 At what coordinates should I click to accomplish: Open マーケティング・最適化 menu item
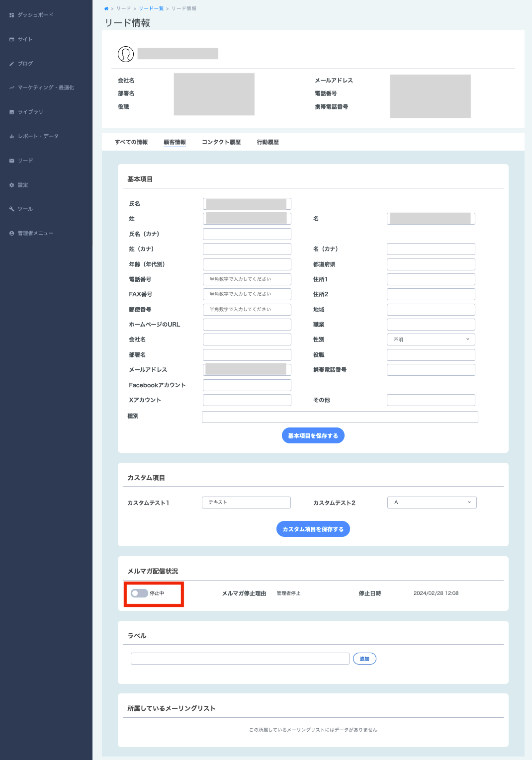click(46, 87)
